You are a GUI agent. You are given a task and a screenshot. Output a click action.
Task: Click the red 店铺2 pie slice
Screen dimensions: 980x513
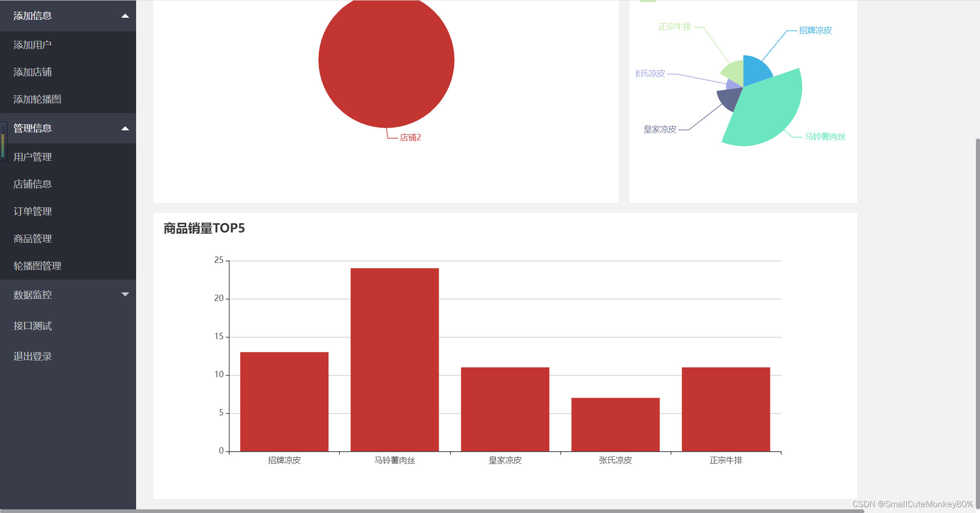pyautogui.click(x=387, y=60)
